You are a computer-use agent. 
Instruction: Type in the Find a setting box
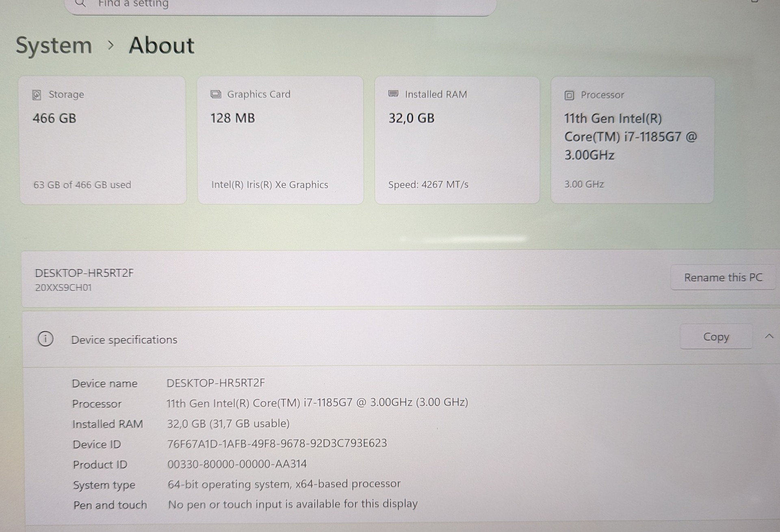(x=284, y=4)
